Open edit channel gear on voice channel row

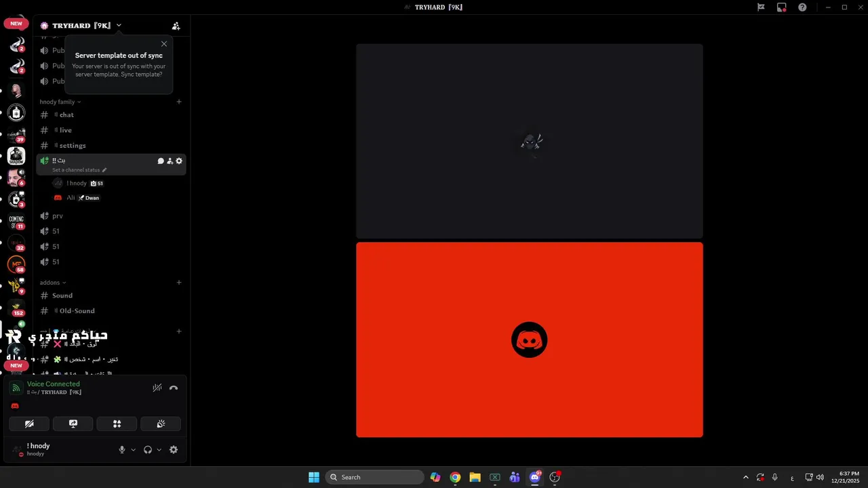(179, 161)
